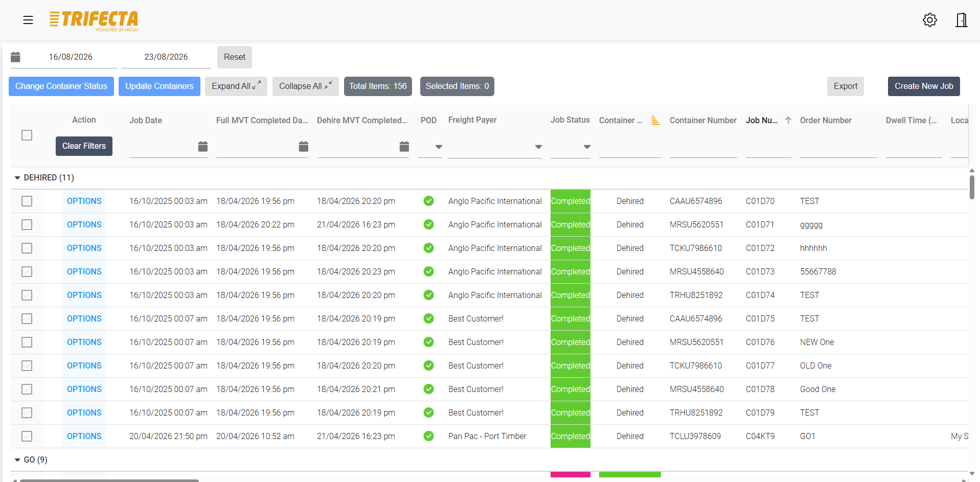Screen dimensions: 980x482
Task: Click POD green check for job C01D71
Action: click(428, 225)
